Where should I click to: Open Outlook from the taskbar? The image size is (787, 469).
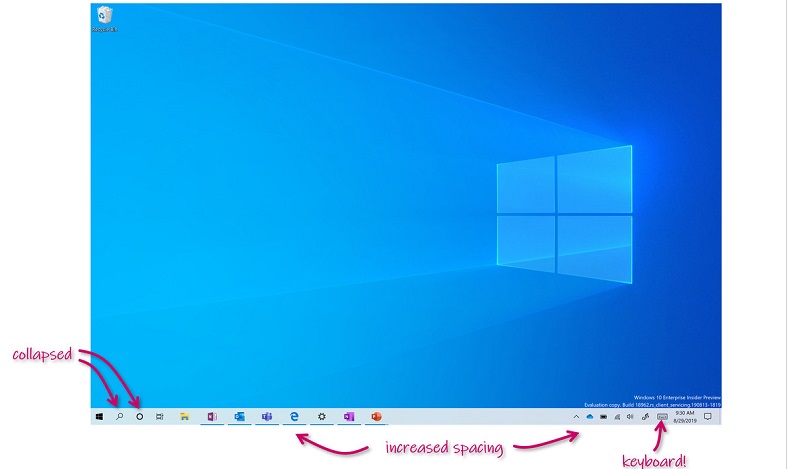pyautogui.click(x=239, y=417)
